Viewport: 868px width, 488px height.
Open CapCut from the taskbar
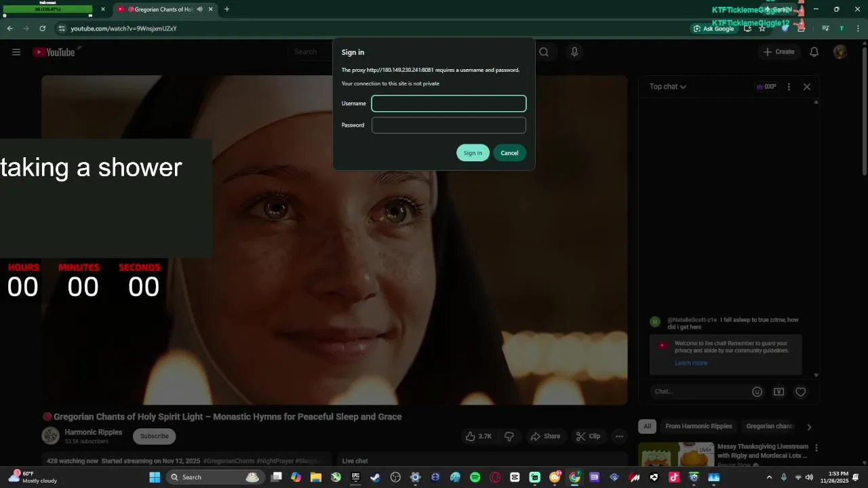515,477
